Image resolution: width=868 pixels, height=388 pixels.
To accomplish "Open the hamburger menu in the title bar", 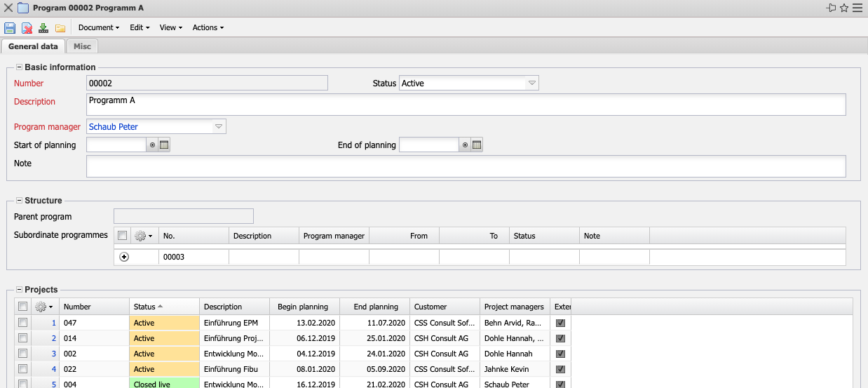I will pos(857,8).
